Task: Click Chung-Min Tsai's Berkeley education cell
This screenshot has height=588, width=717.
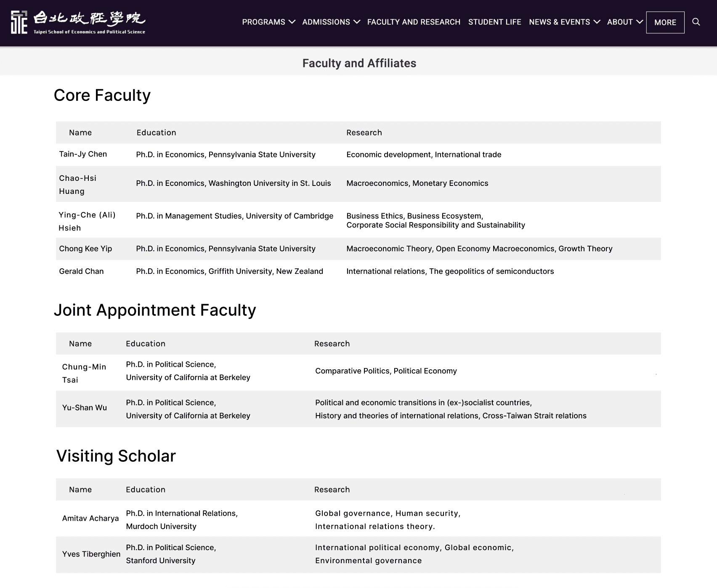Action: (188, 371)
